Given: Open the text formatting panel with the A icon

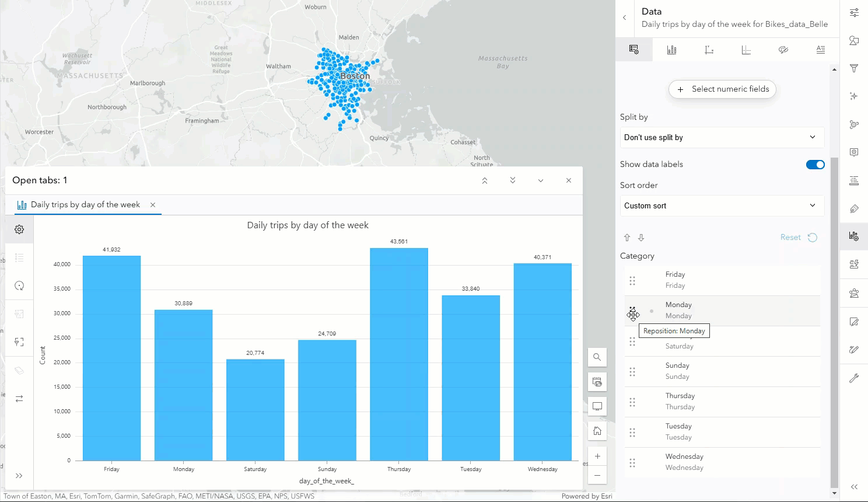Looking at the screenshot, I should (x=821, y=50).
